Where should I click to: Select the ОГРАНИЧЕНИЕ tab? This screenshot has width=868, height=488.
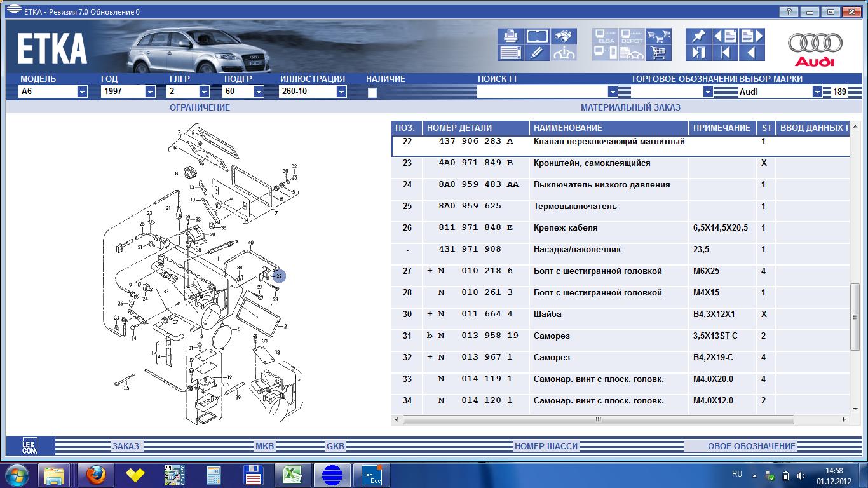(200, 107)
